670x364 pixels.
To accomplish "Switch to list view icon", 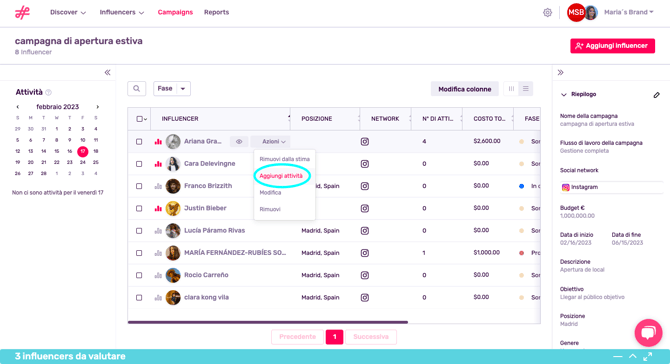I will (526, 89).
